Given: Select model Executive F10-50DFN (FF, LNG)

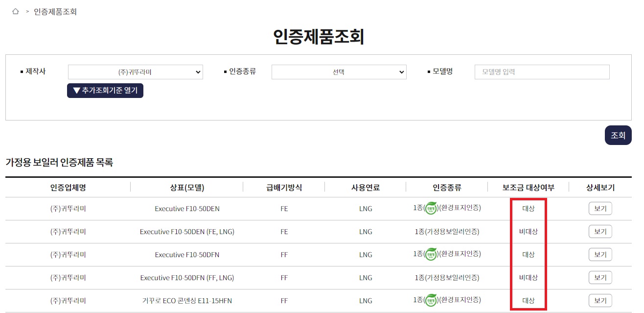Looking at the screenshot, I should [187, 278].
